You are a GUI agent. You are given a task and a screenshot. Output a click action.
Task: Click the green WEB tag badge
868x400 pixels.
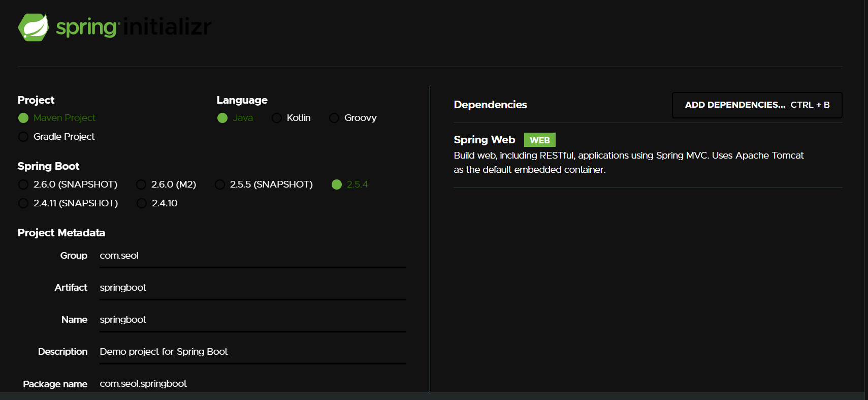[x=540, y=140]
